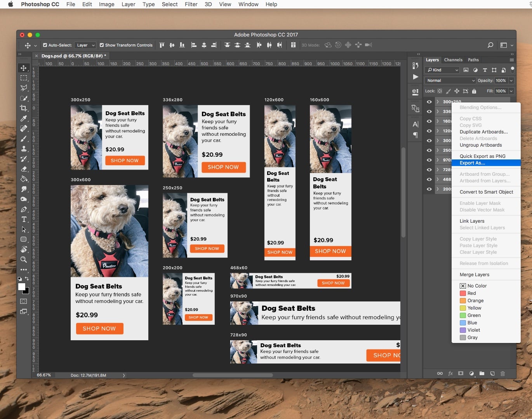This screenshot has width=532, height=419.
Task: Choose Export As from the context menu
Action: coord(472,163)
